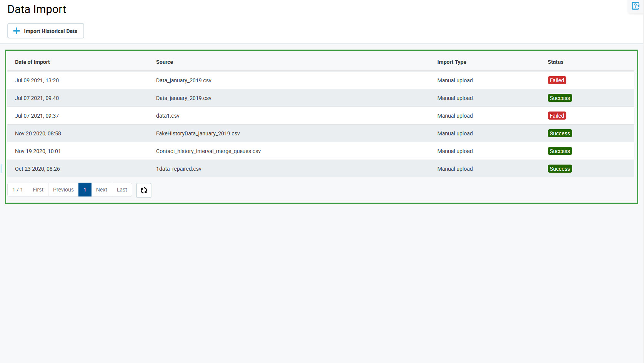Click the Import Type column header
The width and height of the screenshot is (644, 363).
coord(451,62)
